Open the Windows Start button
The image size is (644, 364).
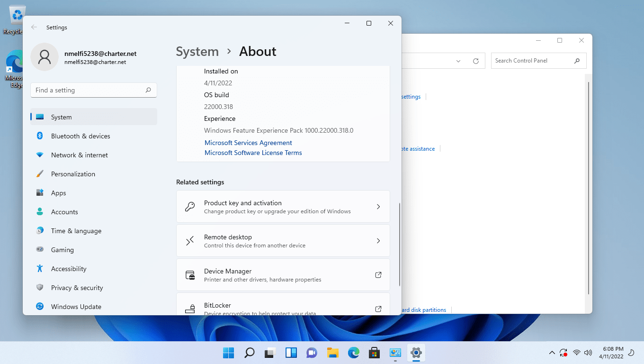[x=228, y=353]
